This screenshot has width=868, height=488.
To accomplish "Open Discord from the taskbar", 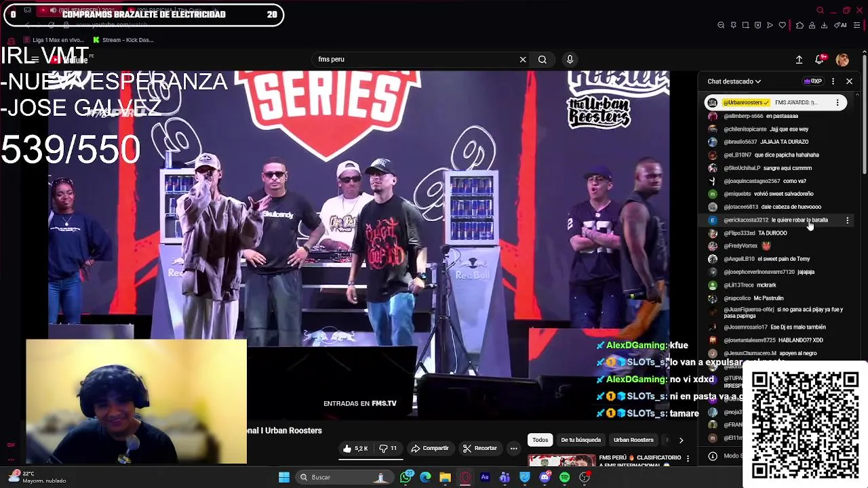I will click(545, 477).
